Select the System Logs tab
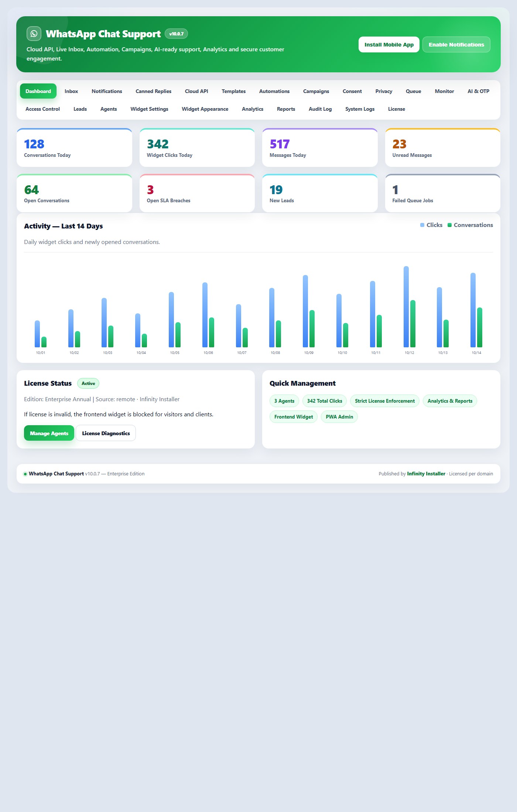517x812 pixels. [360, 109]
